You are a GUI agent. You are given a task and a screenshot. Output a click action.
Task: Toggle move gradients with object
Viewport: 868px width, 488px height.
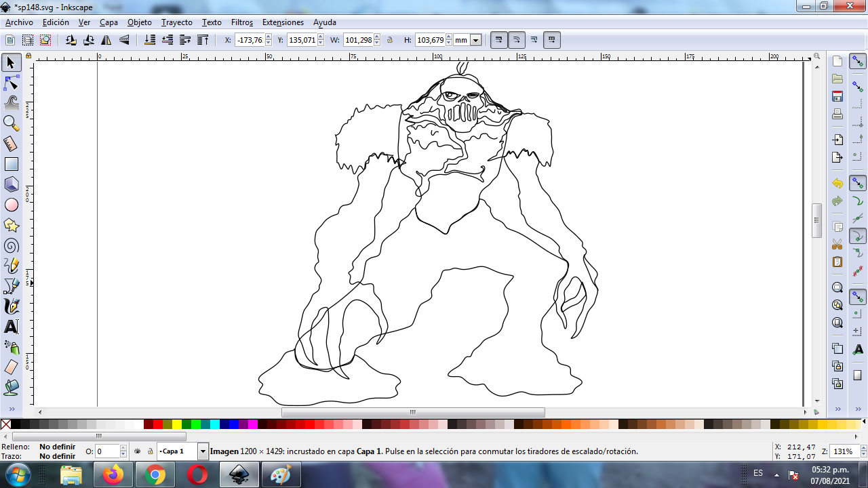(x=534, y=40)
